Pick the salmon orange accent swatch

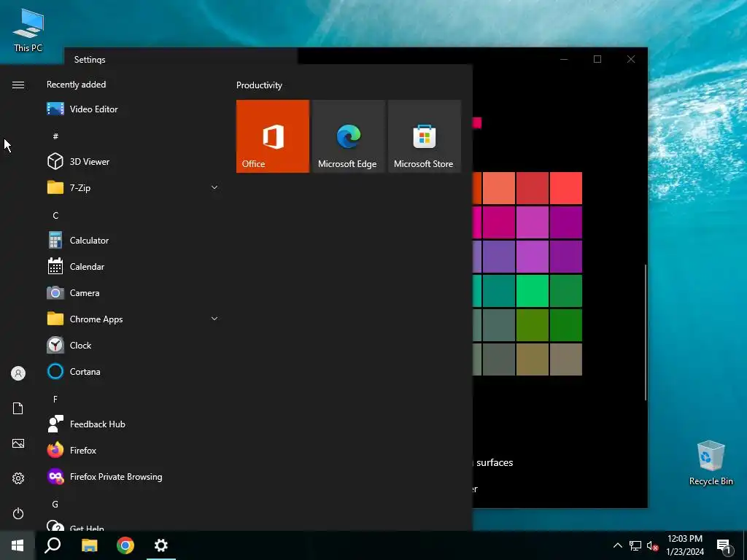[x=499, y=188]
